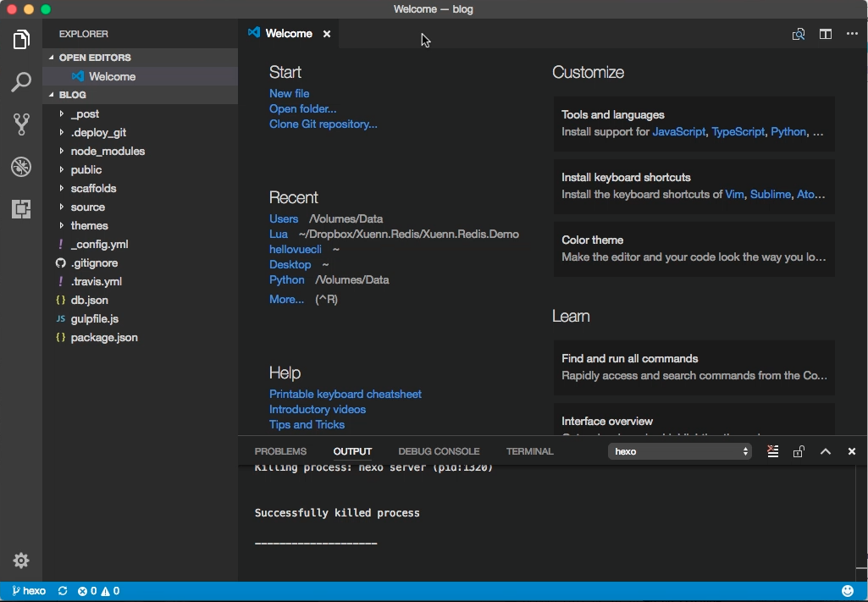Viewport: 868px width, 602px height.
Task: Open the hexo output channel dropdown
Action: [680, 451]
